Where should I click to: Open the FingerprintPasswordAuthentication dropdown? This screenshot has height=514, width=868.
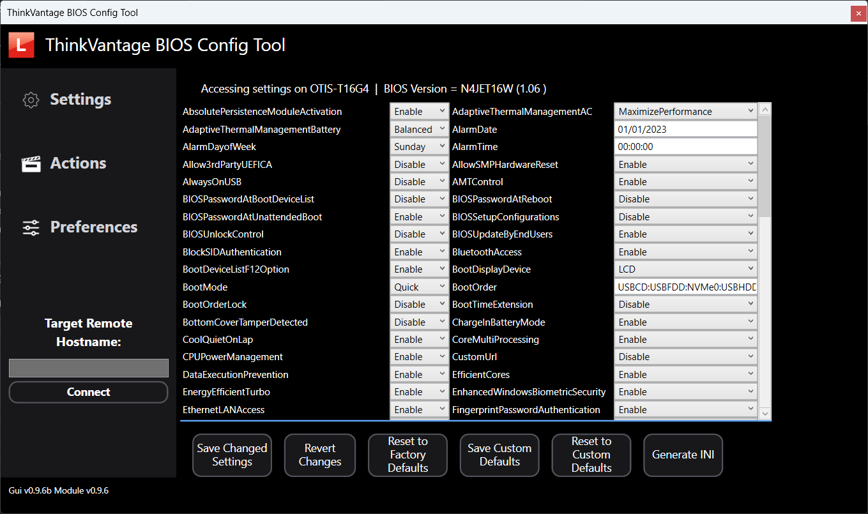point(685,410)
